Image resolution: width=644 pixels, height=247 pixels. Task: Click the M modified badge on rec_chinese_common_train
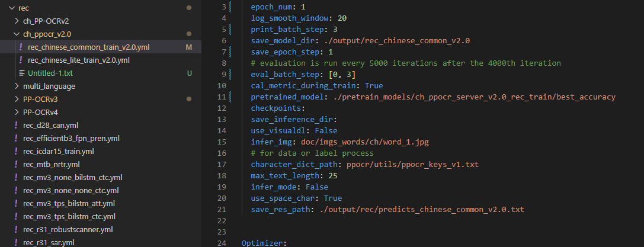tap(188, 47)
